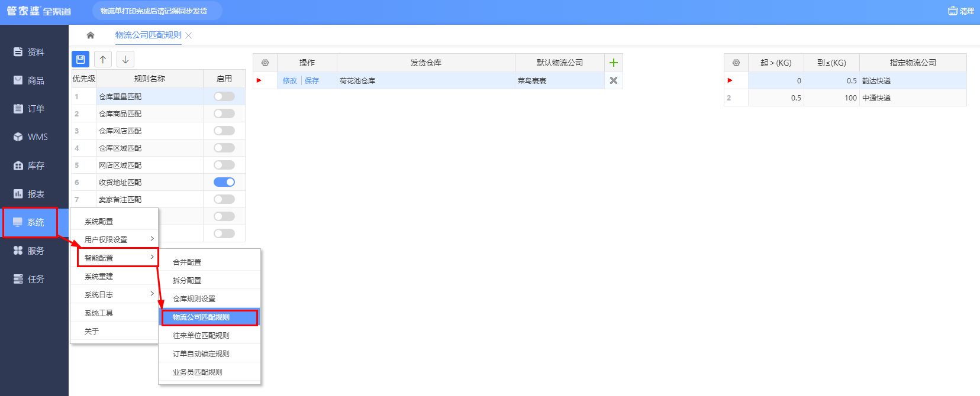This screenshot has width=980, height=396.
Task: Click the save icon in rules toolbar
Action: pos(80,59)
